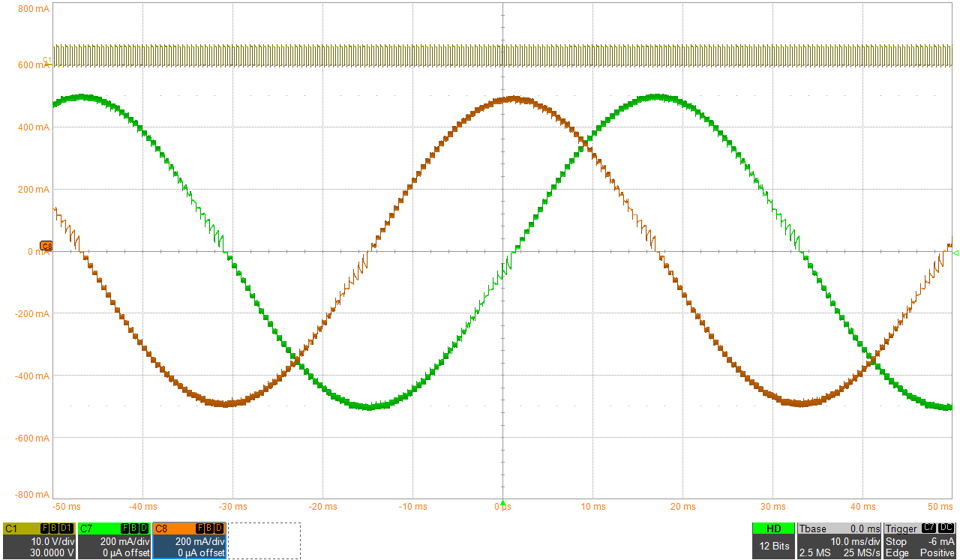This screenshot has height=560, width=960.
Task: Click the orange C8 ground-level marker
Action: (x=46, y=246)
